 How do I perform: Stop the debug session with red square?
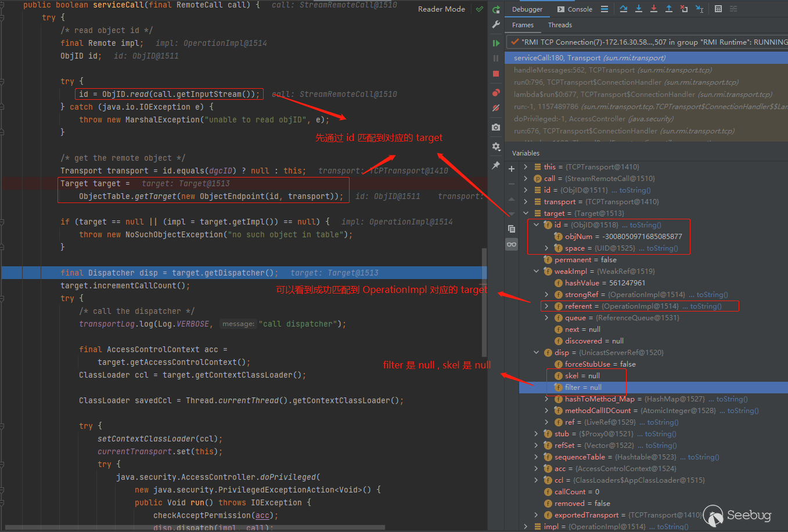496,74
